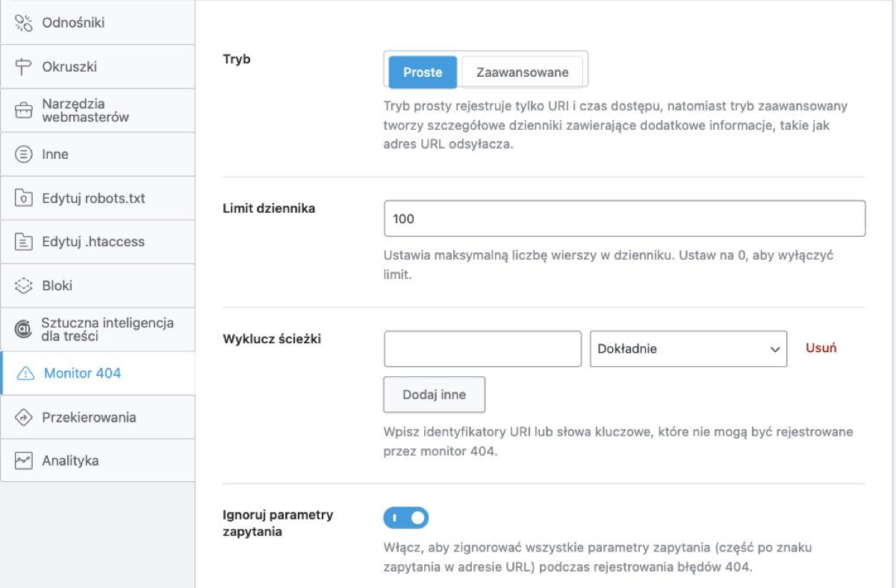Click the broken-link icon beside Odnośniki

(x=24, y=23)
